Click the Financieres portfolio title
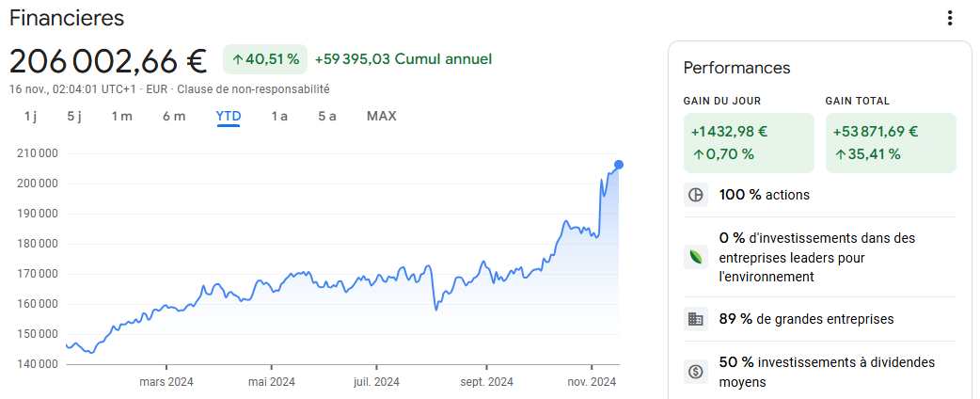Image resolution: width=980 pixels, height=399 pixels. tap(67, 18)
